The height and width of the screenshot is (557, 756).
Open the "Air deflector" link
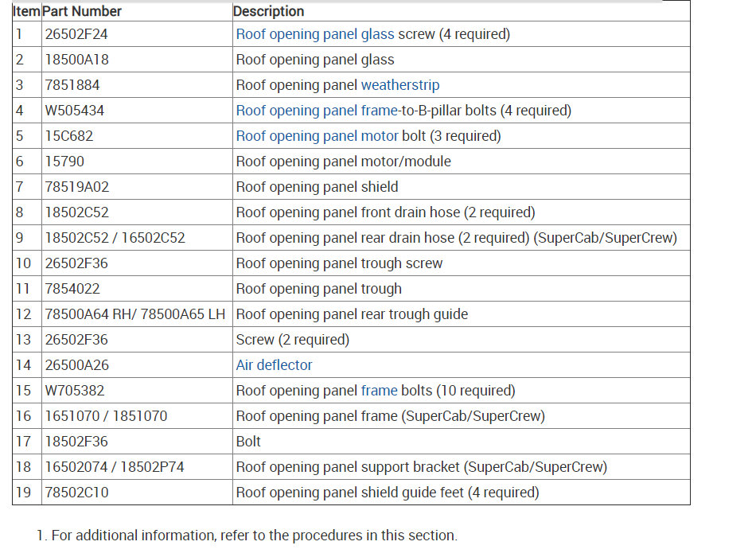tap(274, 365)
